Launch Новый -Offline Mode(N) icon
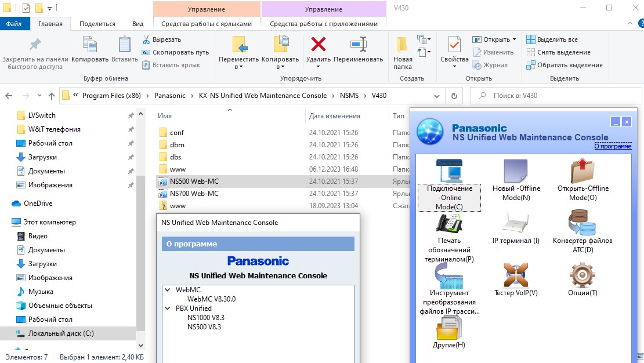This screenshot has height=363, width=644. tap(516, 170)
